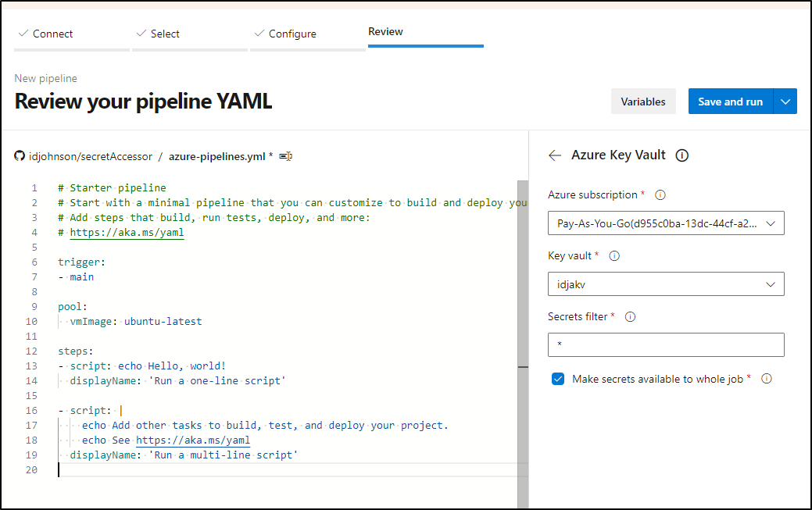Image resolution: width=812 pixels, height=510 pixels.
Task: Show info for Secrets filter field
Action: coord(630,317)
